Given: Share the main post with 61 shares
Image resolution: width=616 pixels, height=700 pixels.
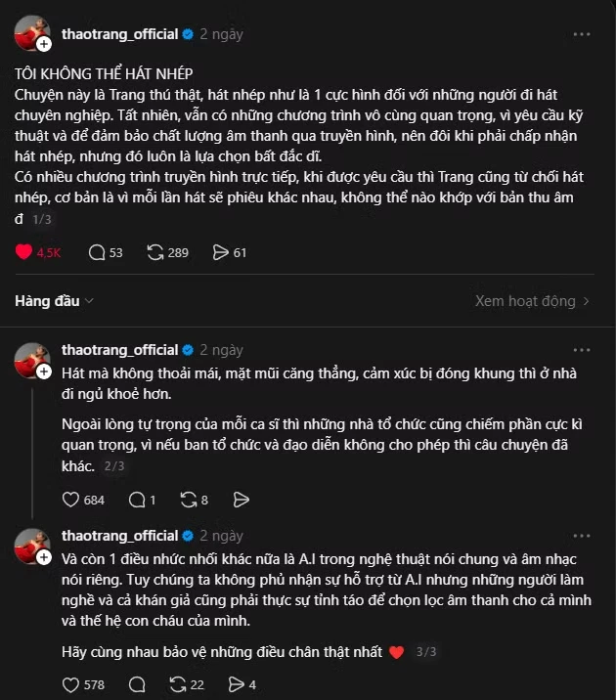Looking at the screenshot, I should click(x=221, y=252).
